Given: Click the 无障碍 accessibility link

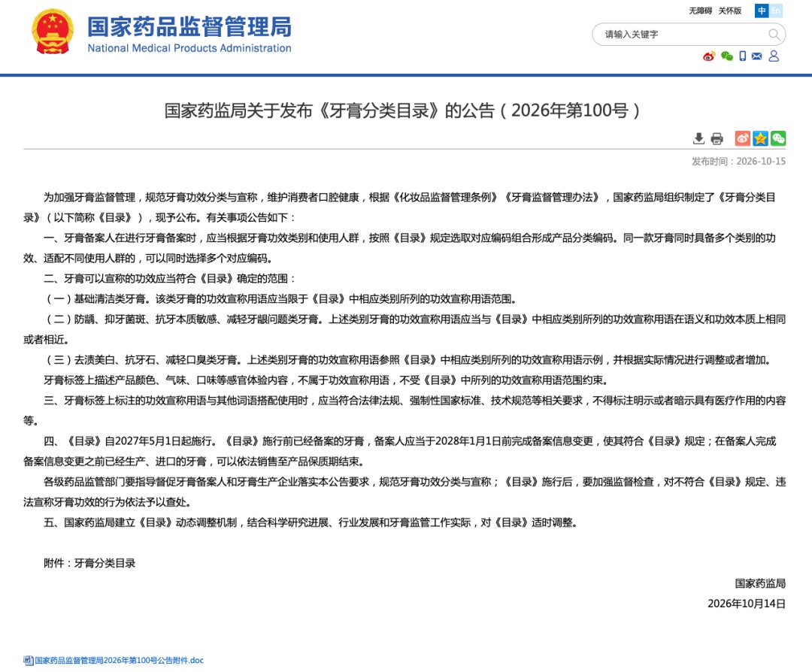Looking at the screenshot, I should pyautogui.click(x=700, y=11).
